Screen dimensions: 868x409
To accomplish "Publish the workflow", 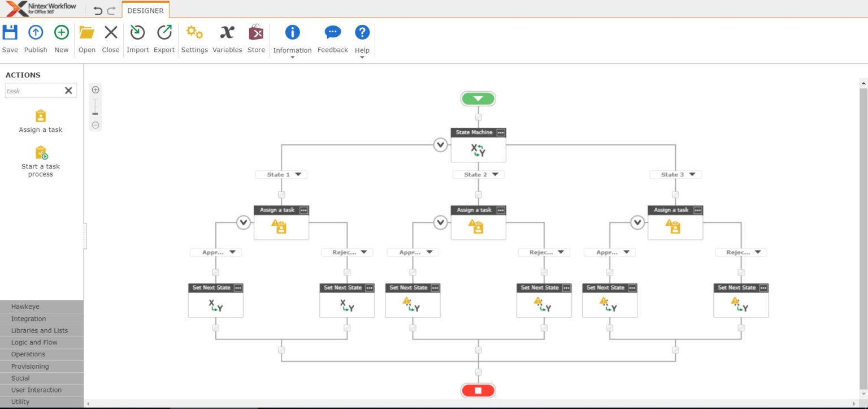I will (x=35, y=37).
